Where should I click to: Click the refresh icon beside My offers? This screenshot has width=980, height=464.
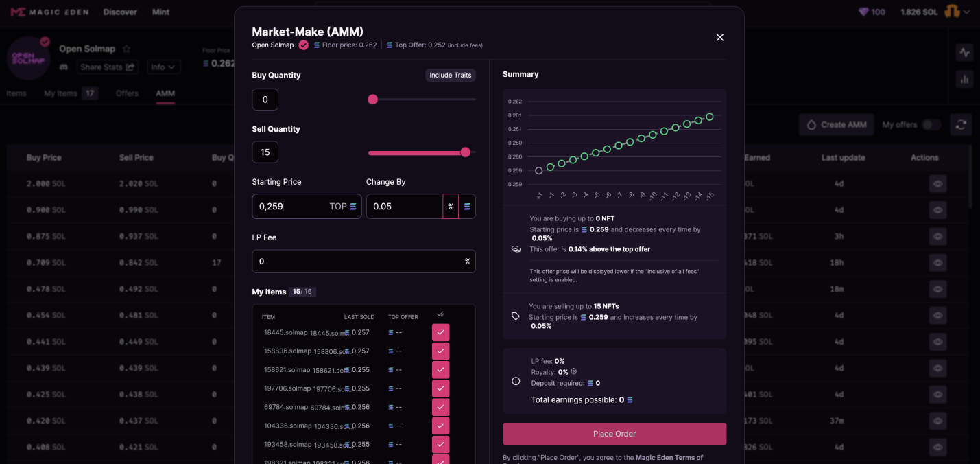pos(961,124)
